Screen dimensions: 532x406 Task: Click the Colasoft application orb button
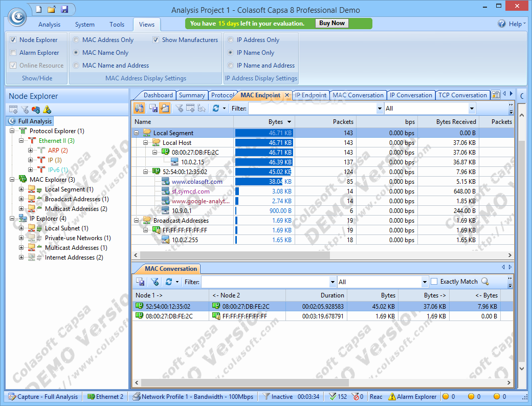click(17, 16)
